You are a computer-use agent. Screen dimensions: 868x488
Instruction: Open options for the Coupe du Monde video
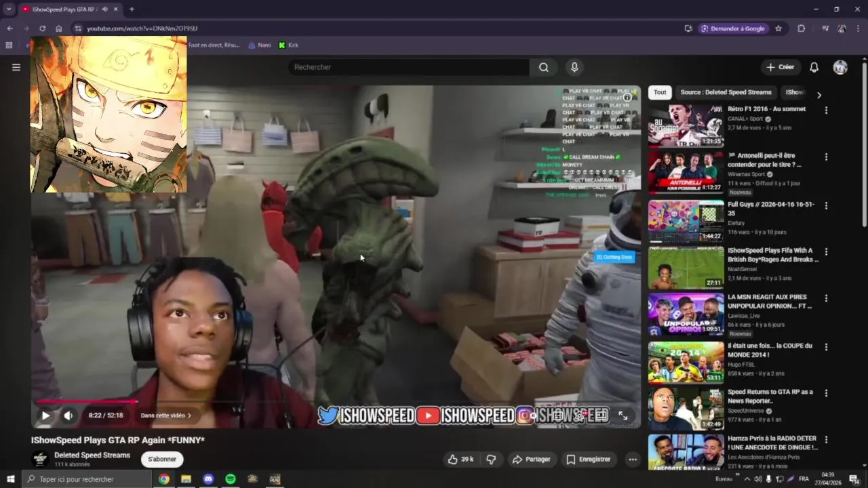click(826, 346)
